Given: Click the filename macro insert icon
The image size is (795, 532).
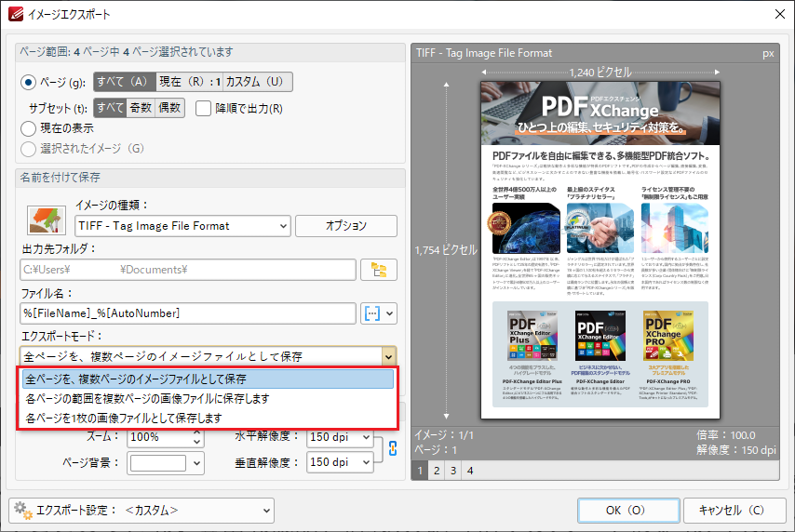Looking at the screenshot, I should (372, 313).
